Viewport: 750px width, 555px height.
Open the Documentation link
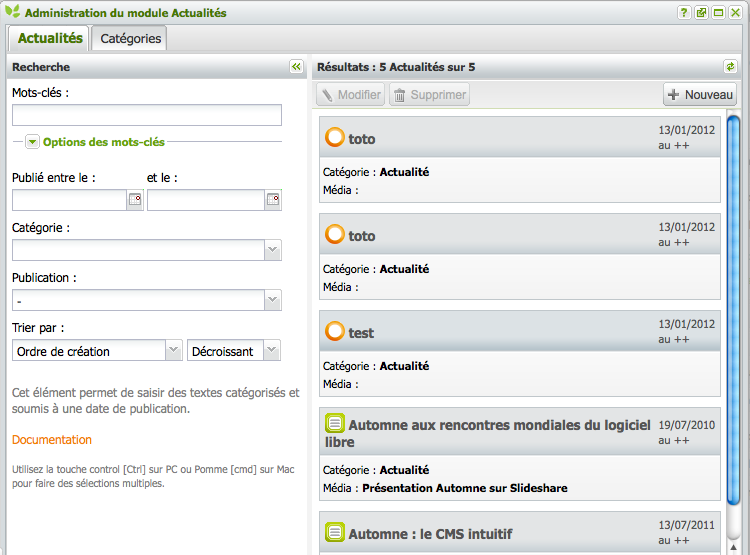pos(52,440)
